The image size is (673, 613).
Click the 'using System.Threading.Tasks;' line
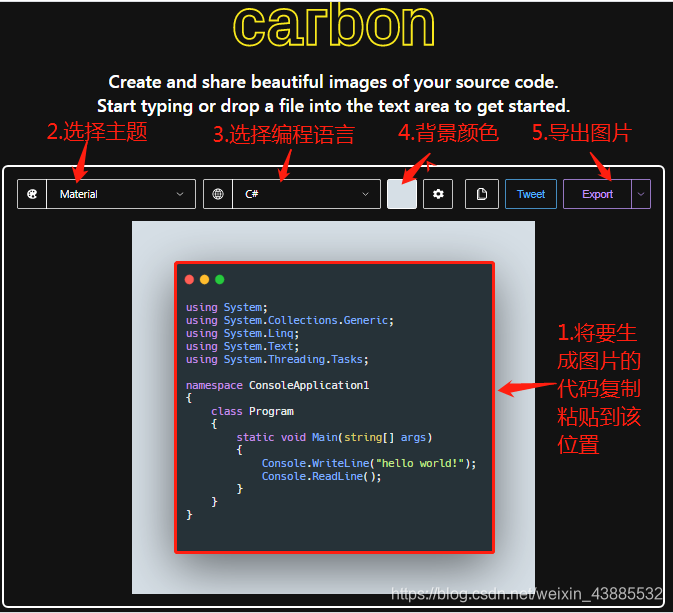(x=277, y=359)
